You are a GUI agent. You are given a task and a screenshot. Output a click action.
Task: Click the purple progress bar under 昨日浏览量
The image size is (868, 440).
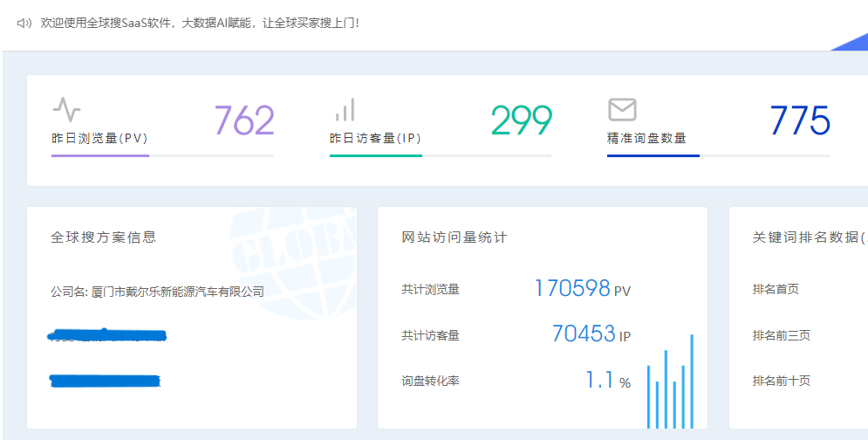click(100, 155)
